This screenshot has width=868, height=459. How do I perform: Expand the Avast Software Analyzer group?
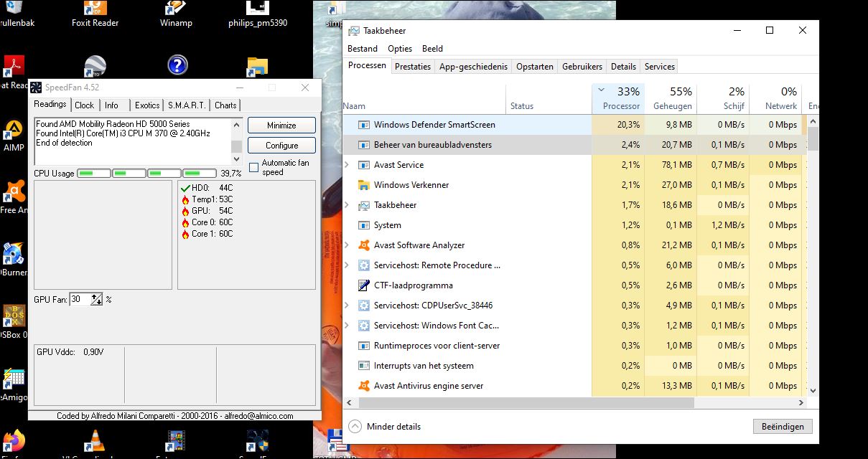pos(348,245)
